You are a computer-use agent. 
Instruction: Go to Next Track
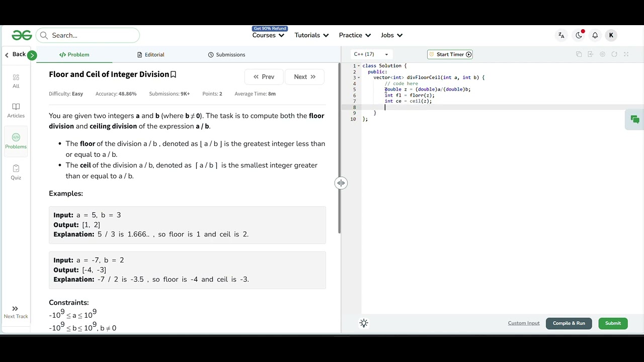point(16,312)
